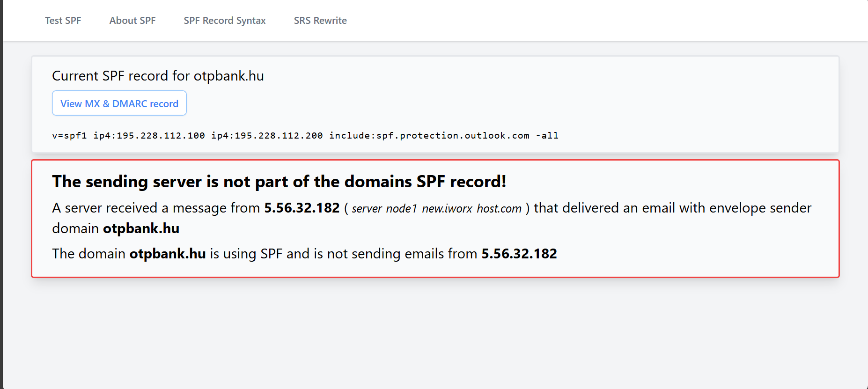Click the ip4:195.228.112.100 entry
868x389 pixels.
[x=149, y=136]
